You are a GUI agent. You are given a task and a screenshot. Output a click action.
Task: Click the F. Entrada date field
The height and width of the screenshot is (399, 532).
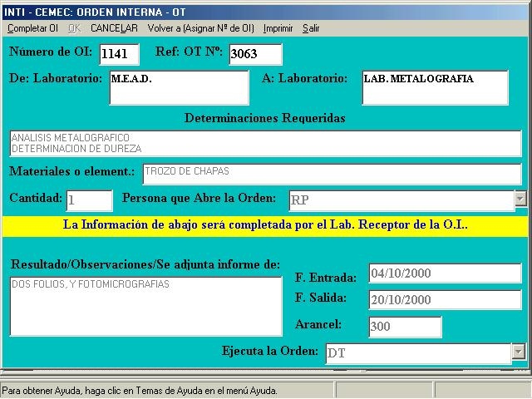pos(444,273)
